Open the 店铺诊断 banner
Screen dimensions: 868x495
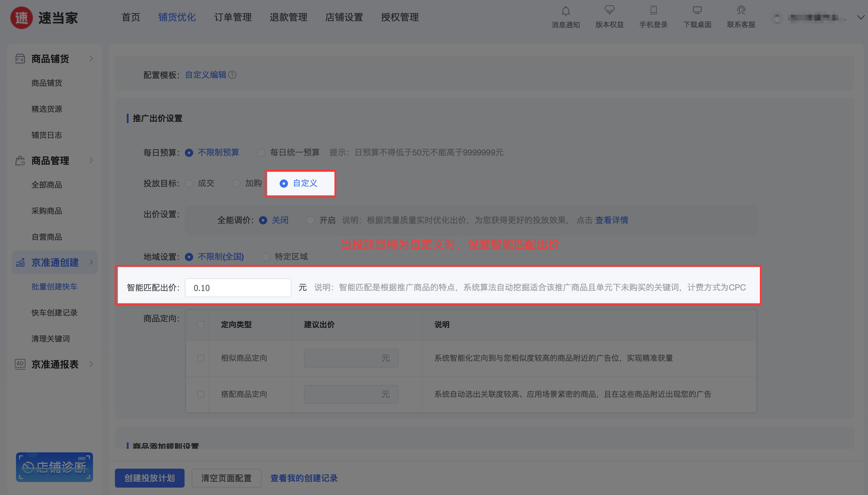(x=55, y=467)
